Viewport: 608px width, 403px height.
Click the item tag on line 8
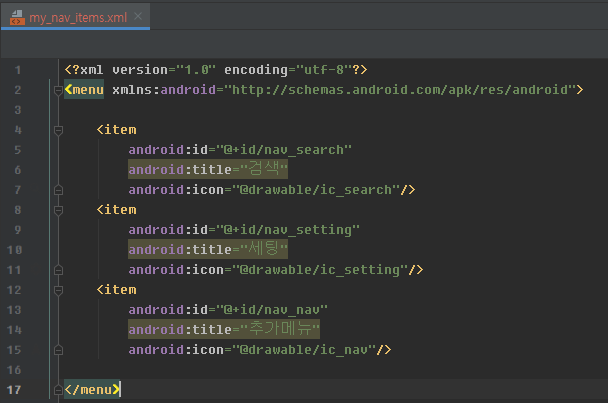(116, 210)
